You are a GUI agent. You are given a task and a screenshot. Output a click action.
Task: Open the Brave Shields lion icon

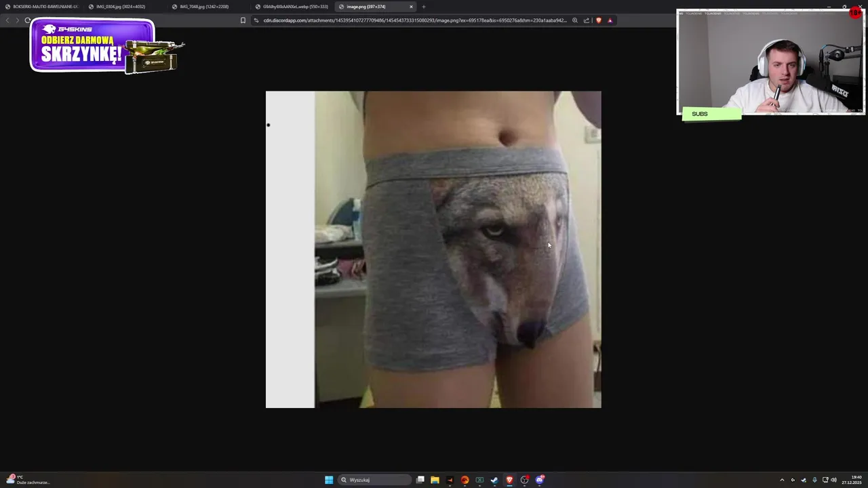coord(598,20)
